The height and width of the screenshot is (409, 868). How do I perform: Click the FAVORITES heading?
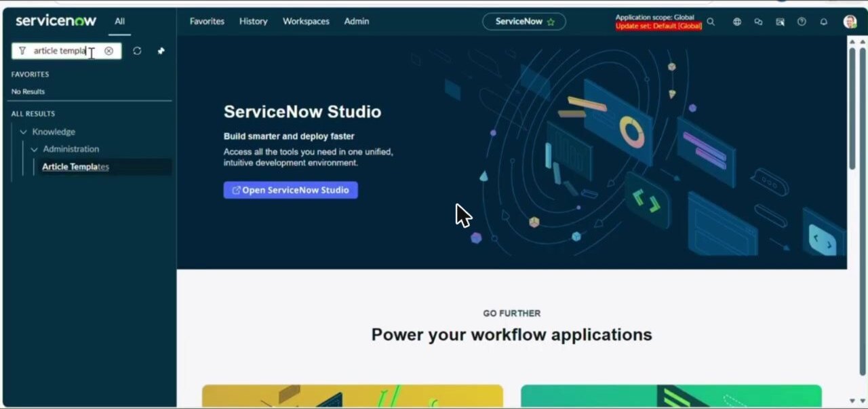coord(30,74)
